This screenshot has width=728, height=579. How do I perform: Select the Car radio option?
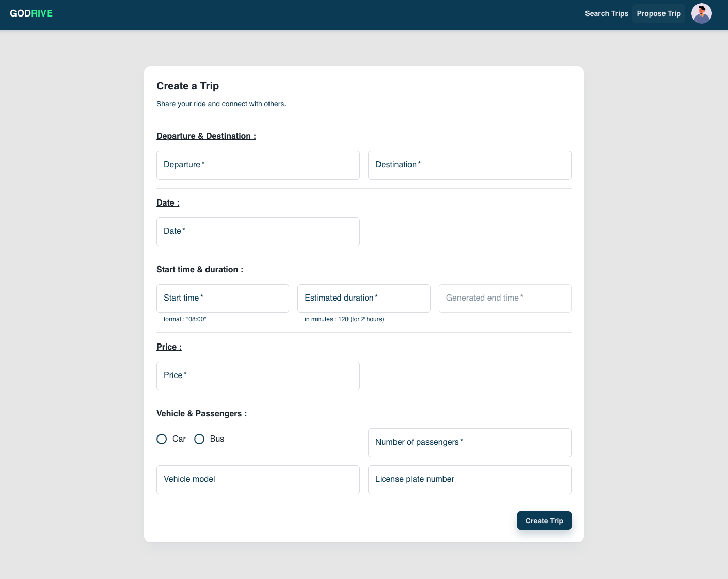point(162,439)
